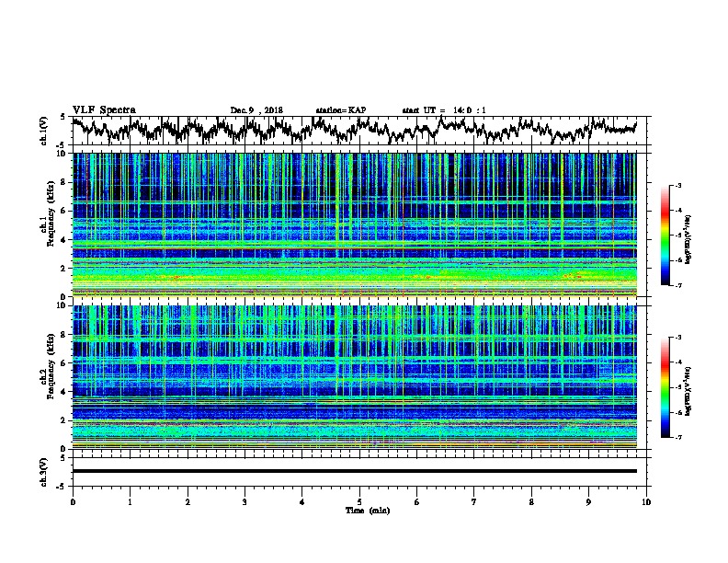
Task: Click inside the ch.2 spectrogram panel
Action: click(354, 377)
